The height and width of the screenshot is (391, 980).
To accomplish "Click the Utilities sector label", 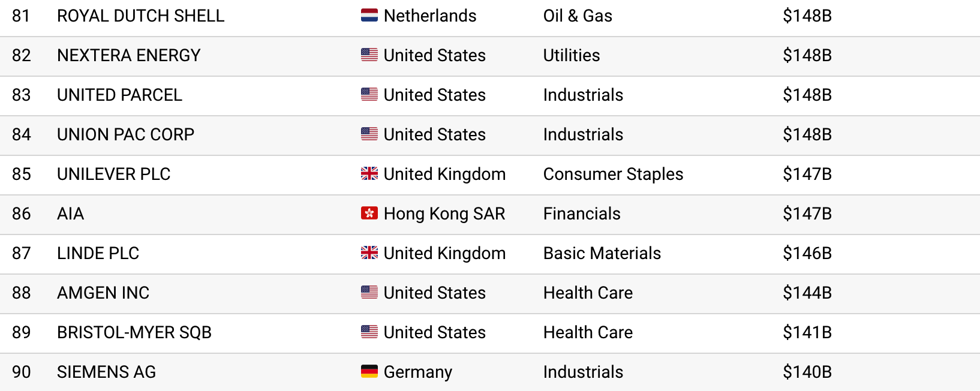I will (x=571, y=55).
